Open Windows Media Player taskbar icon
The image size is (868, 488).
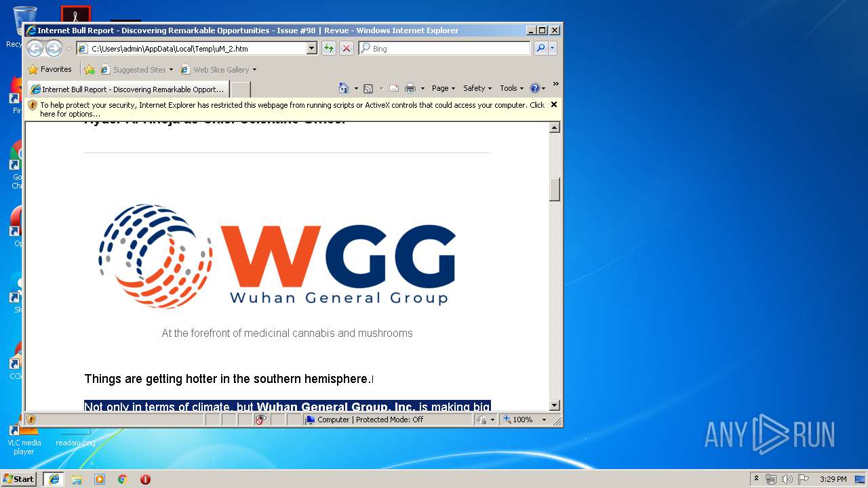[100, 479]
